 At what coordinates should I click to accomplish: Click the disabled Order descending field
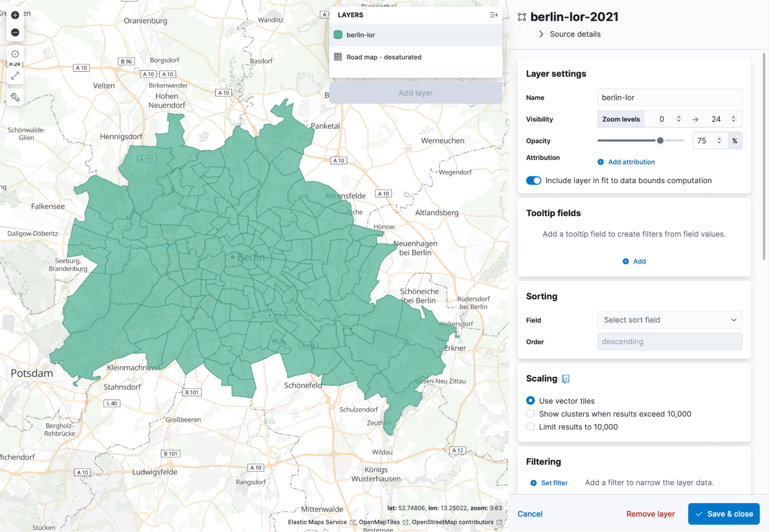coord(670,341)
